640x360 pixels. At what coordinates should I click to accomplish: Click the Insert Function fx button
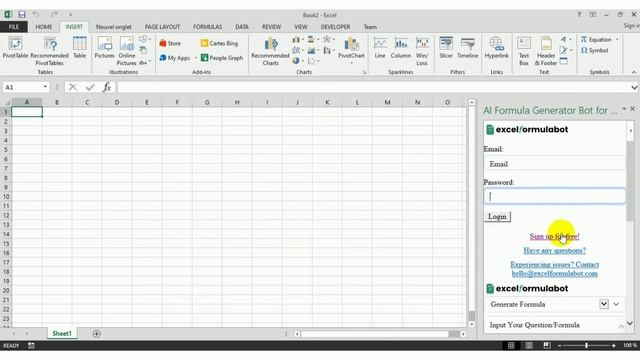[107, 87]
